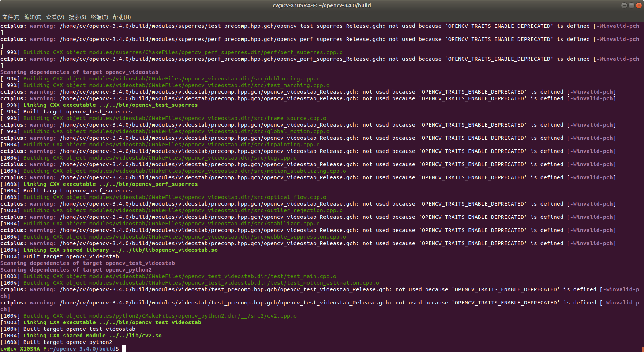644x352 pixels.
Task: Click 'Scanning dependencies of target opencv_python2'
Action: point(76,270)
